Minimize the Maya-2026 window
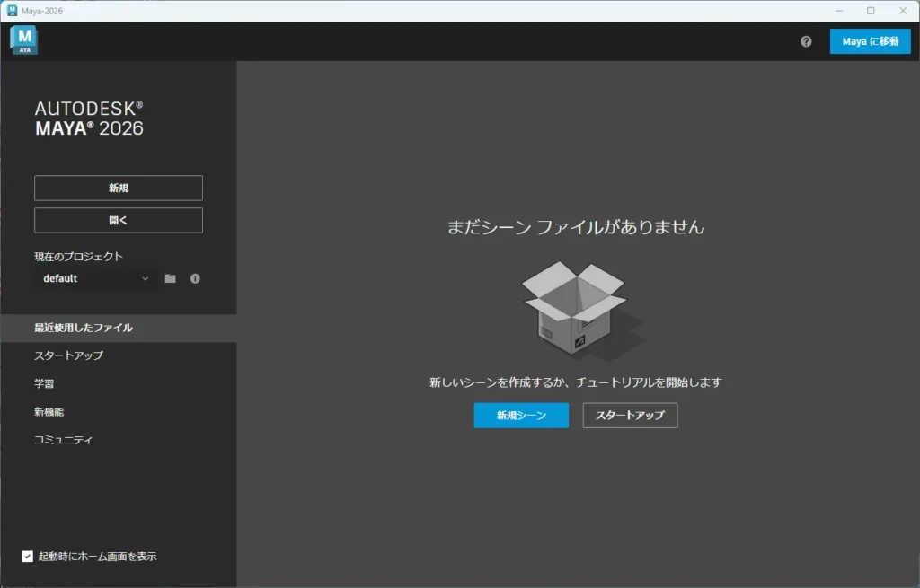 (838, 11)
